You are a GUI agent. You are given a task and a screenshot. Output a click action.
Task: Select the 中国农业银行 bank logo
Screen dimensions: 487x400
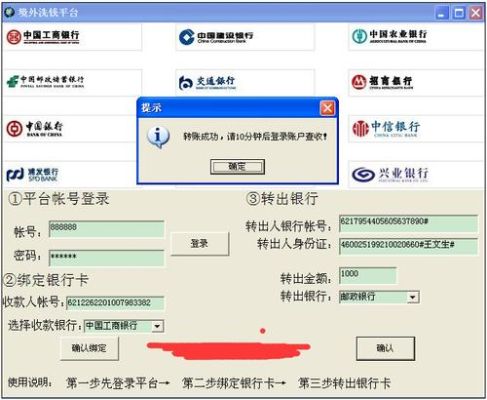click(389, 36)
